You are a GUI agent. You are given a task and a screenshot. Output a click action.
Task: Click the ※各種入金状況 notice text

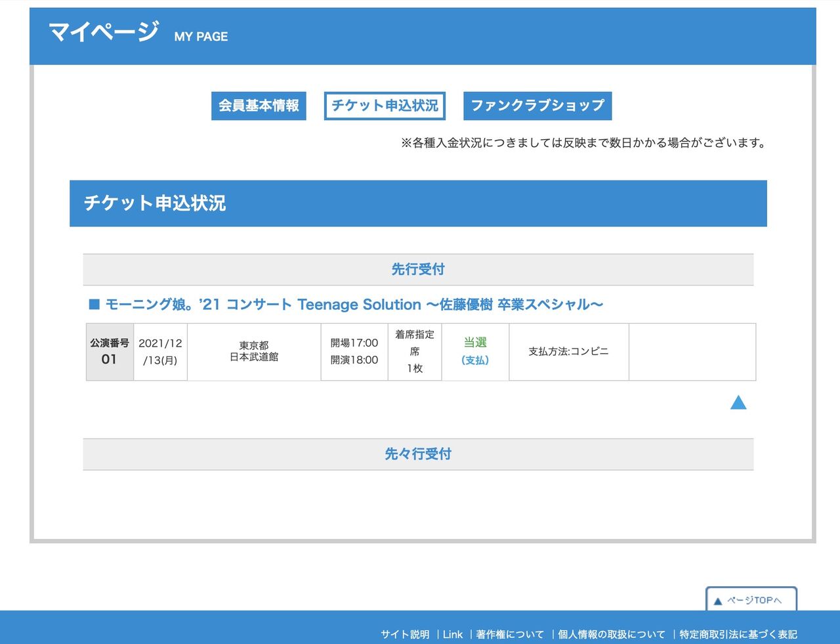(x=583, y=143)
